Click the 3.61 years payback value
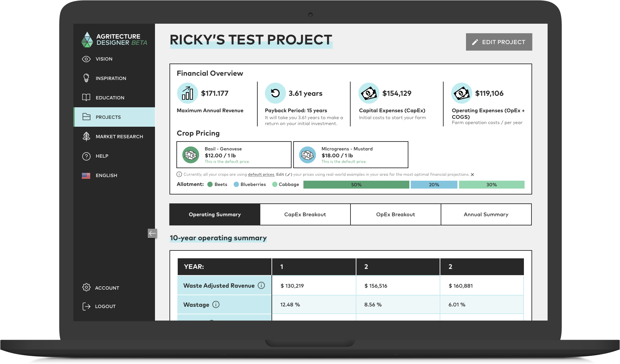This screenshot has width=620, height=364. (x=305, y=93)
